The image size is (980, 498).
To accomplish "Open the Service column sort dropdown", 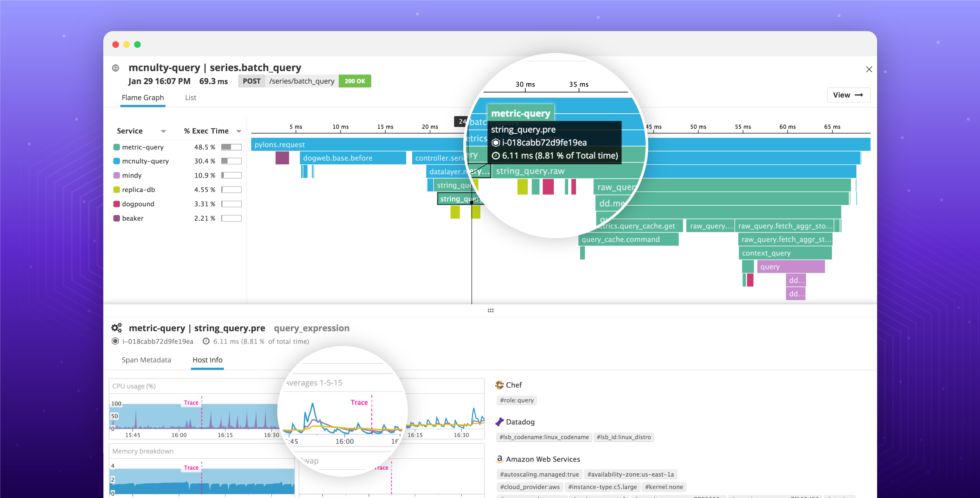I will [164, 131].
